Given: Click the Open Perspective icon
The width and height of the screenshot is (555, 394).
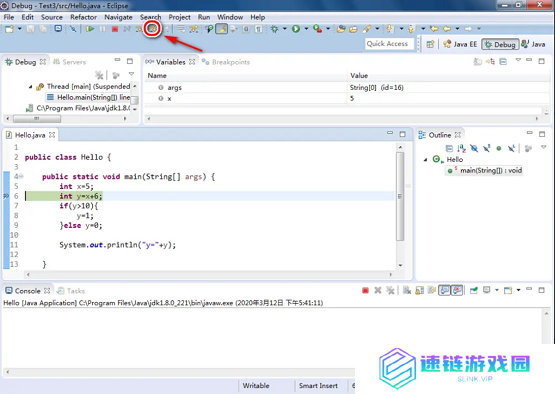Looking at the screenshot, I should [430, 44].
